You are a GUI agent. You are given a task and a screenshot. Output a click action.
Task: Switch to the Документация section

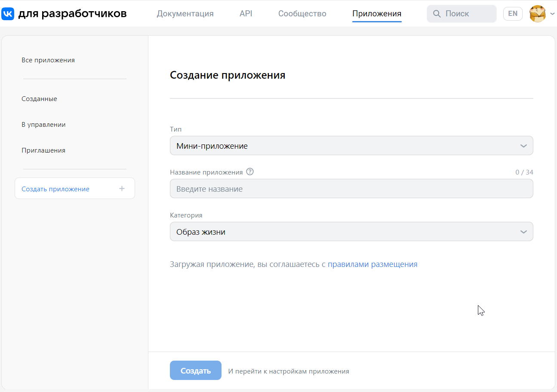(185, 13)
